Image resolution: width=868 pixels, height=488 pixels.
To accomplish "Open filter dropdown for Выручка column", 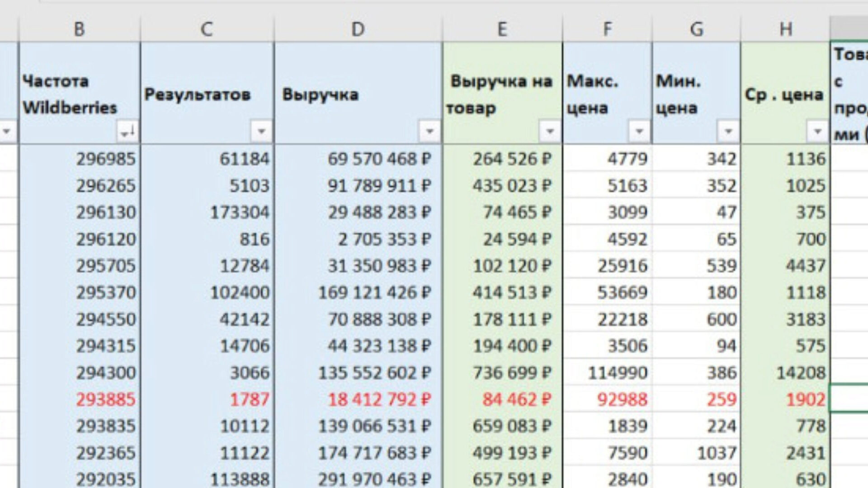I will pos(429,131).
